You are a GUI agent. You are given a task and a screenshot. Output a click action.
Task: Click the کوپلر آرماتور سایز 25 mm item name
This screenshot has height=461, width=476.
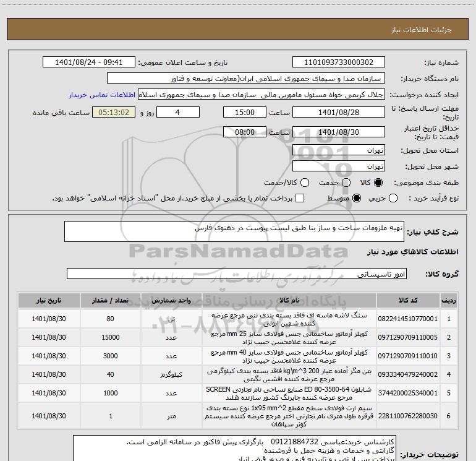coord(289,338)
